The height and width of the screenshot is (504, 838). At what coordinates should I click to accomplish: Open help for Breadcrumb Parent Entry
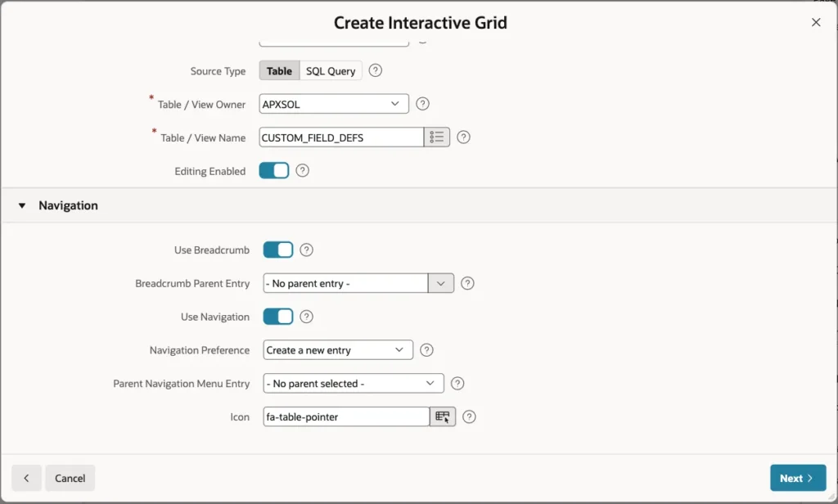click(467, 283)
